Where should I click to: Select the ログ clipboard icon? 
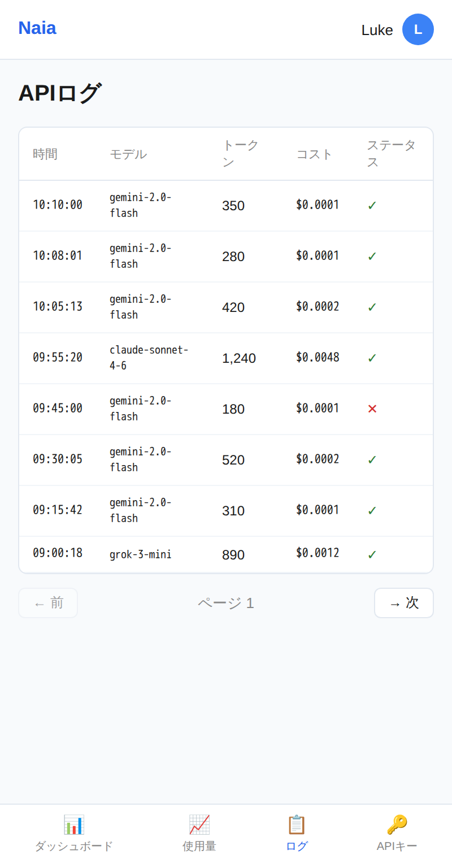[297, 824]
